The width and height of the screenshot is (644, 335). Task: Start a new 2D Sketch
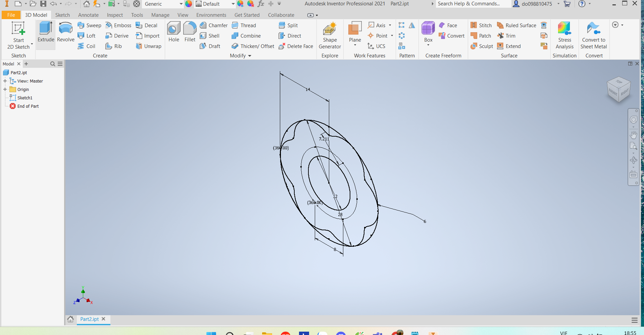tap(18, 35)
